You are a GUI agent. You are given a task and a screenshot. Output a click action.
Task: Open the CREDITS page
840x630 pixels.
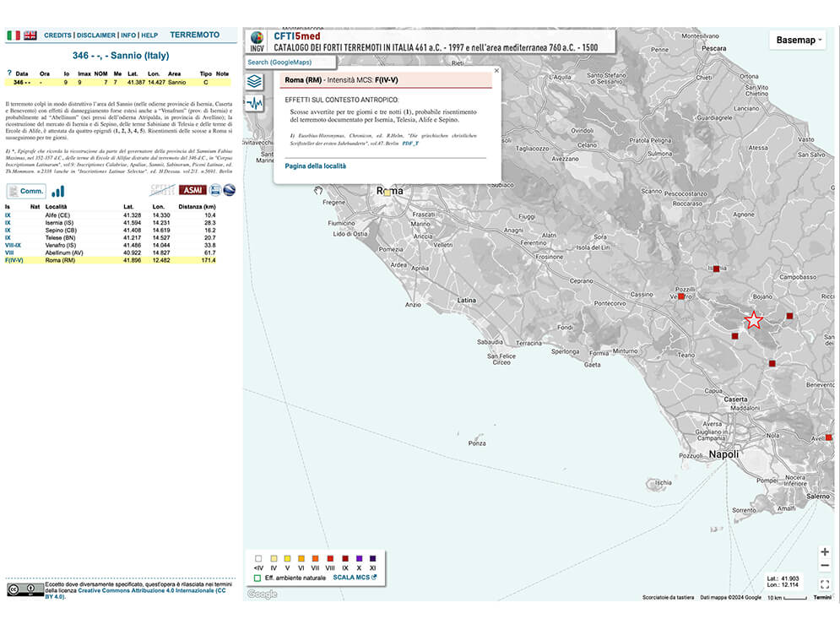[x=58, y=35]
